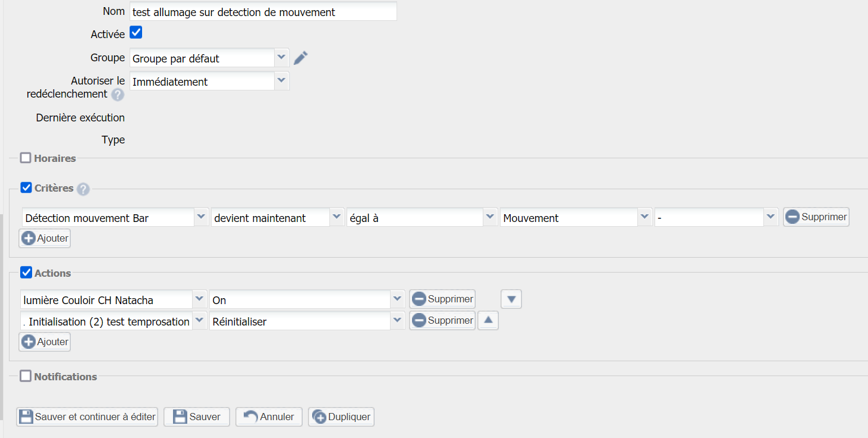Add a new action with Ajouter
868x438 pixels.
pyautogui.click(x=45, y=342)
